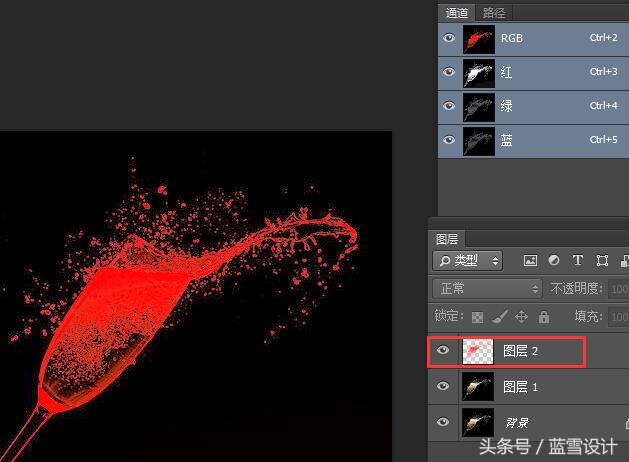This screenshot has width=629, height=462.
Task: Lock image pixels brush icon
Action: point(499,317)
